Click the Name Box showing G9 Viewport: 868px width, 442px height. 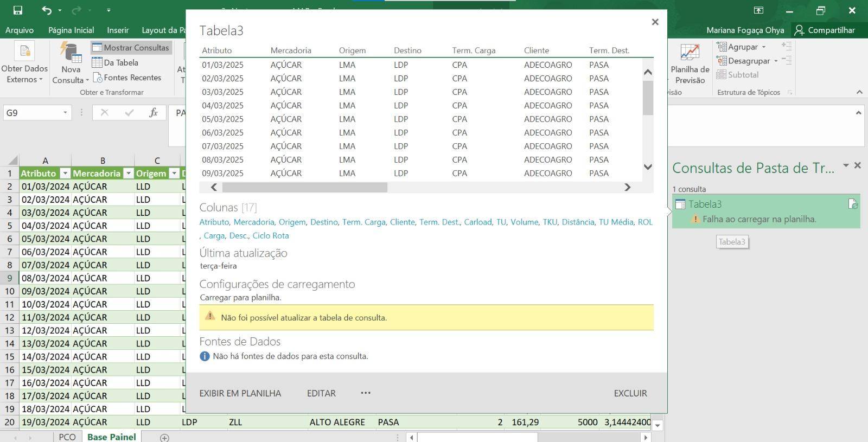[31, 113]
